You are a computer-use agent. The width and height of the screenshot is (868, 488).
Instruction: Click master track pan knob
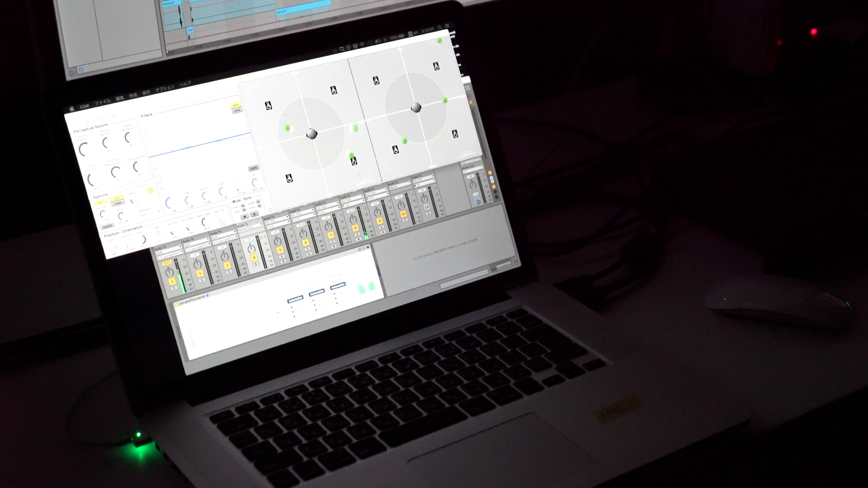coord(472,184)
